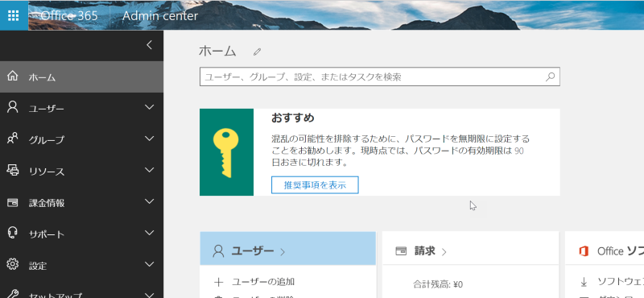Image resolution: width=644 pixels, height=298 pixels.
Task: Expand the セットアップ sidebar chevron
Action: (x=150, y=294)
